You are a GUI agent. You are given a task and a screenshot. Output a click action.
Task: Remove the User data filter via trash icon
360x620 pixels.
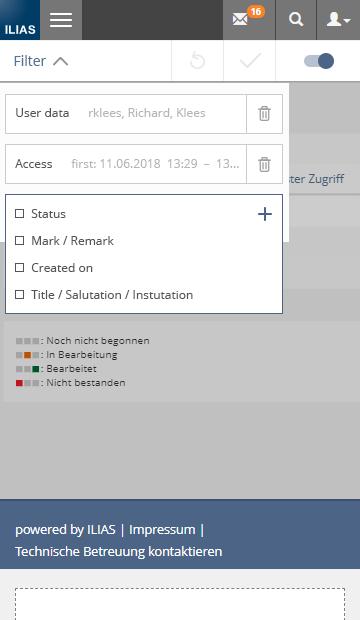264,114
